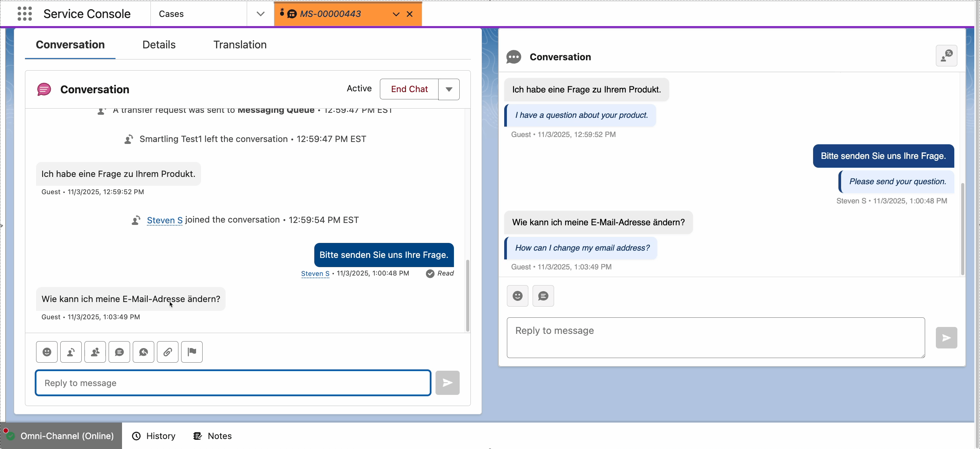980x449 pixels.
Task: Expand MS-00000443 tab options chevron
Action: click(396, 14)
